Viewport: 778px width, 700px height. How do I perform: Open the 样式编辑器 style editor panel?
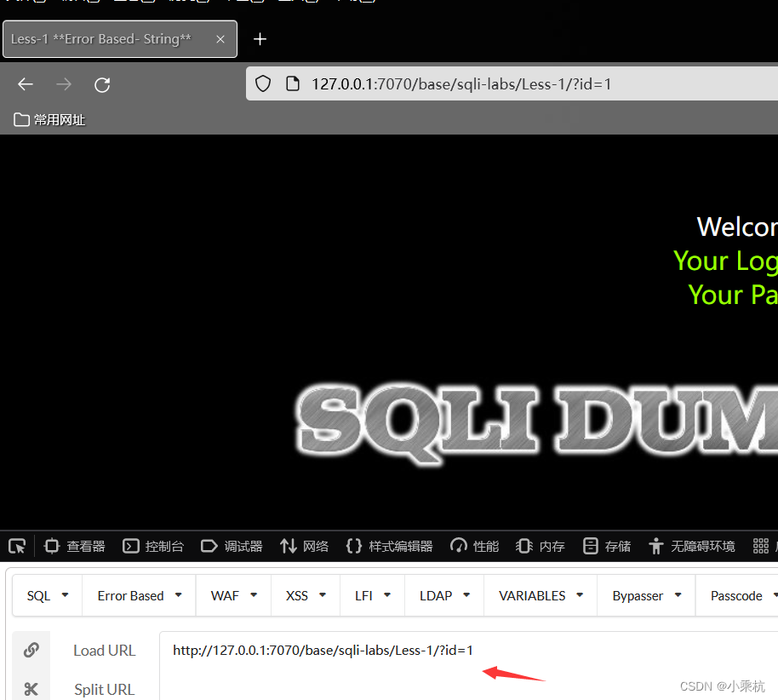coord(389,546)
